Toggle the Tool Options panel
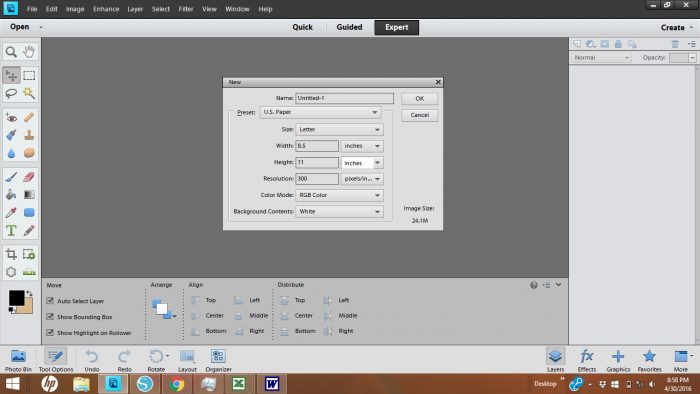Screen dimensions: 700x394 [55, 361]
